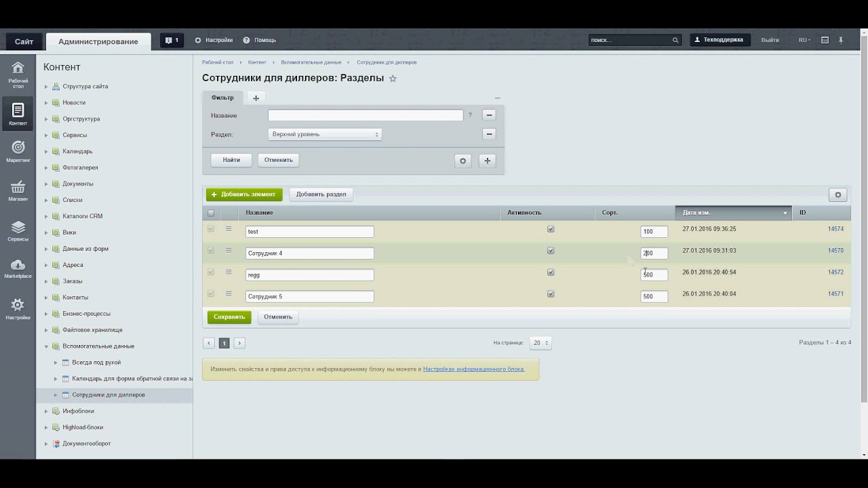Expand Документооборот tree node
Screen dimensions: 868x488
click(47, 444)
